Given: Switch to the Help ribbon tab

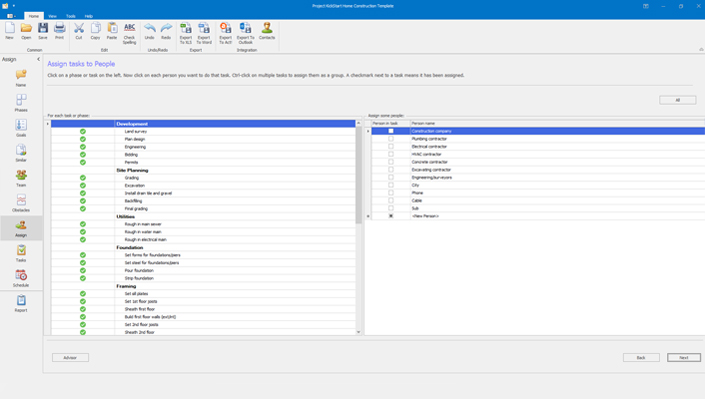Looking at the screenshot, I should [x=89, y=16].
